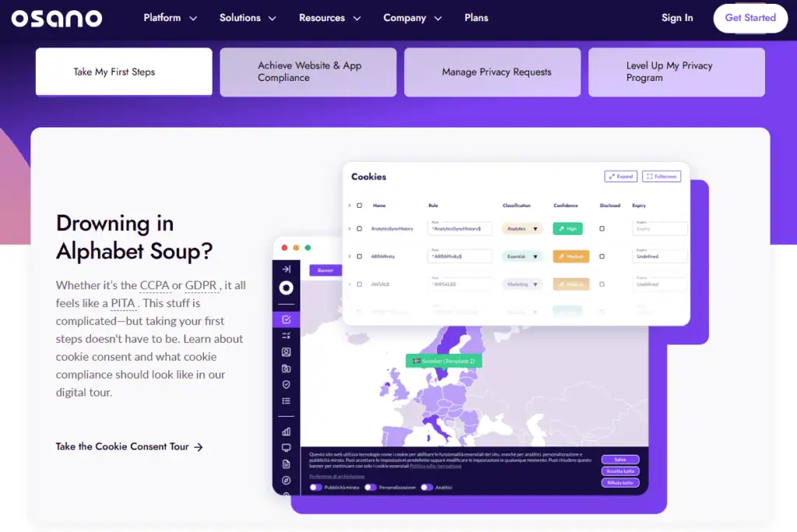Viewport: 797px width, 532px height.
Task: Open the bar chart sidebar icon
Action: pyautogui.click(x=286, y=432)
